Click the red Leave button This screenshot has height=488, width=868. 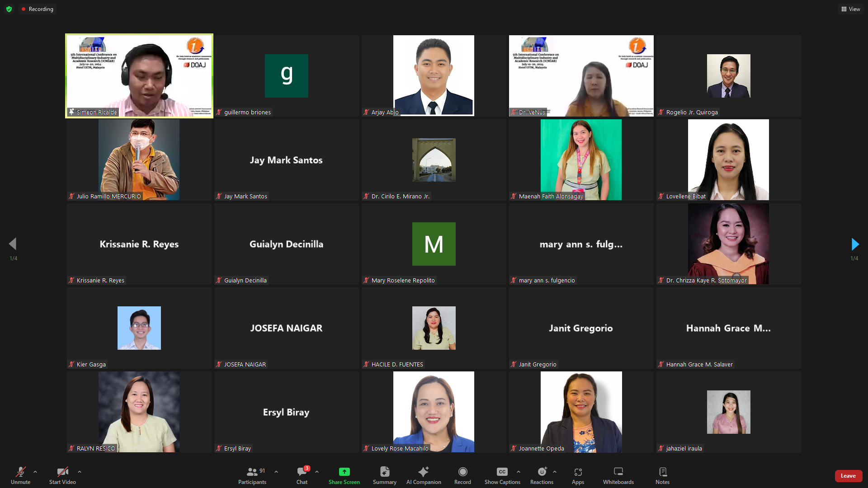pyautogui.click(x=848, y=476)
